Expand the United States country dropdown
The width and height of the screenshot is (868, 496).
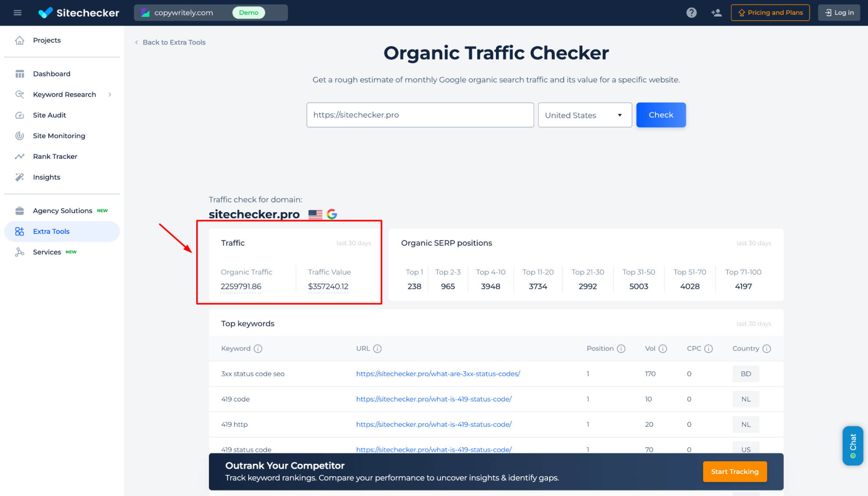[x=584, y=115]
